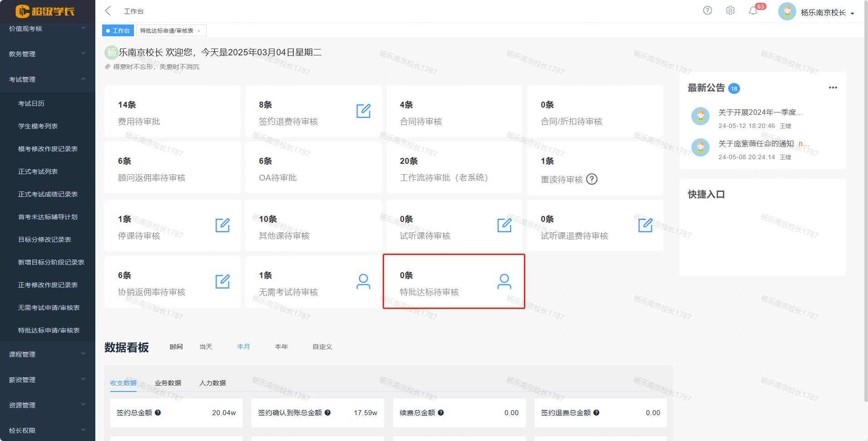Click the person icon on 无需考试待审核 card
Screen dimensions: 868x441
click(x=363, y=281)
